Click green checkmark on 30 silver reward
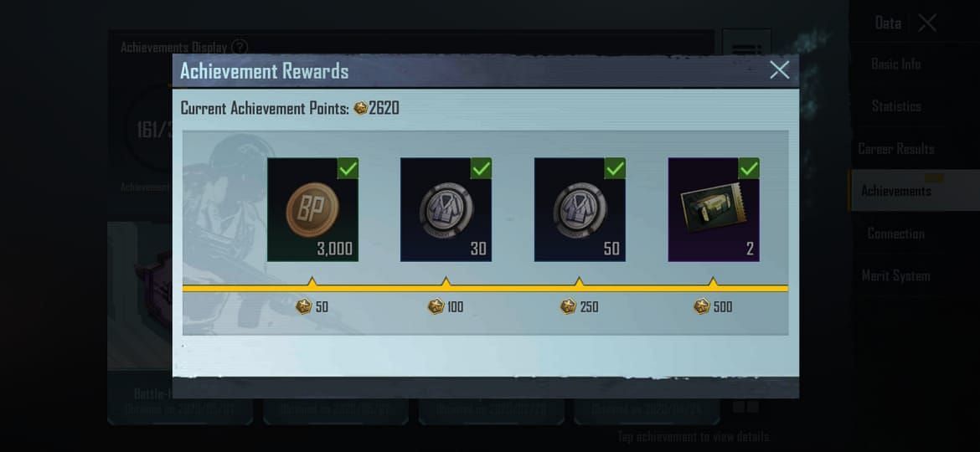The height and width of the screenshot is (452, 980). (482, 168)
